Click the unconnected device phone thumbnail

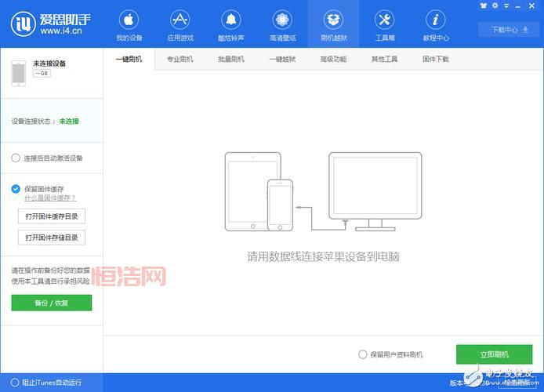pos(18,73)
